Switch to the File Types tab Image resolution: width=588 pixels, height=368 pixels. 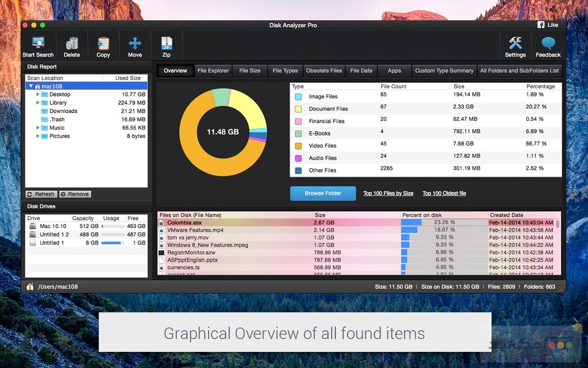[x=285, y=71]
